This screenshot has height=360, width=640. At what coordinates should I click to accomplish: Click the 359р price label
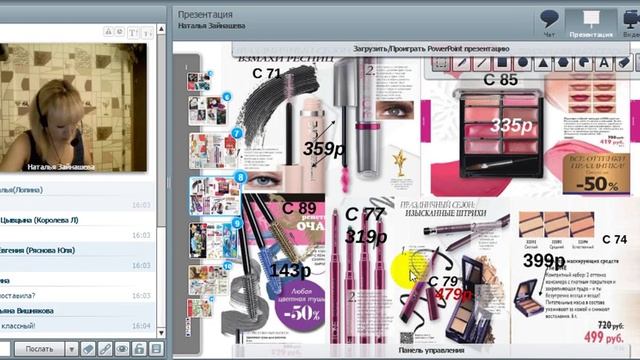coord(324,149)
